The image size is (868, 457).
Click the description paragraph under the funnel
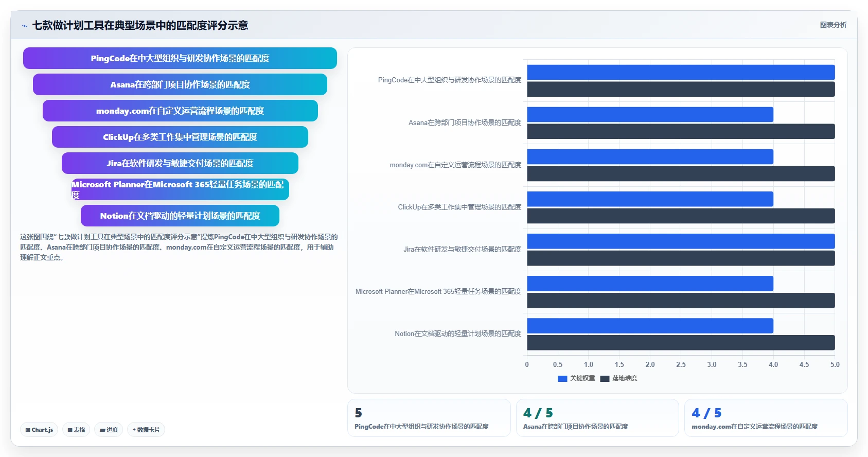tap(179, 247)
